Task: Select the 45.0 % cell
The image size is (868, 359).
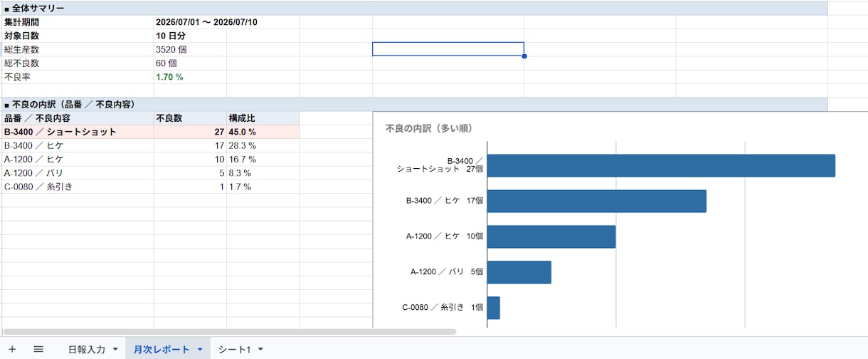Action: point(263,132)
